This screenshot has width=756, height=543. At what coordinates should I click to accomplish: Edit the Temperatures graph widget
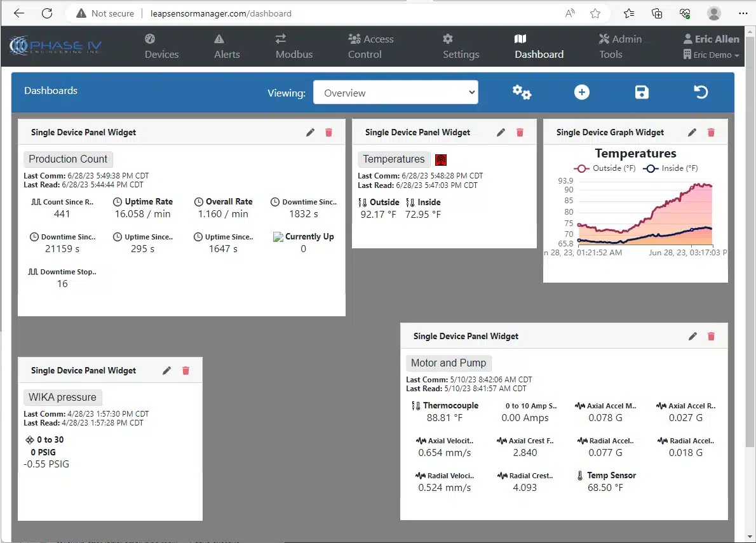coord(692,133)
